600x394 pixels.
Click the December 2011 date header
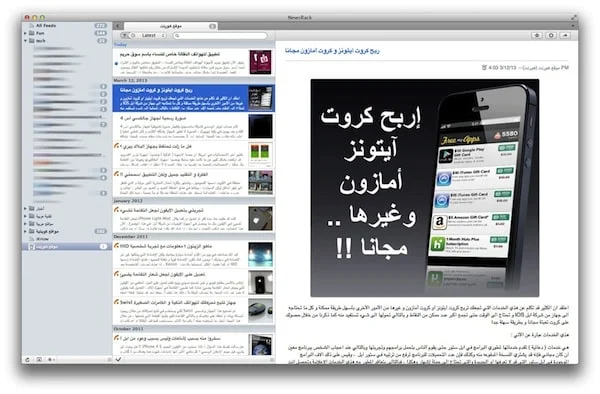(194, 236)
